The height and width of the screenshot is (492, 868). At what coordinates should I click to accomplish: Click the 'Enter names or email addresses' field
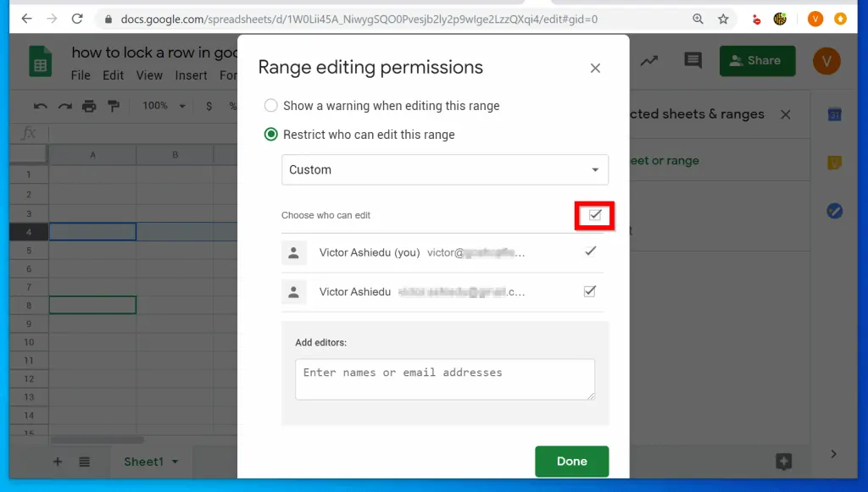pos(444,378)
